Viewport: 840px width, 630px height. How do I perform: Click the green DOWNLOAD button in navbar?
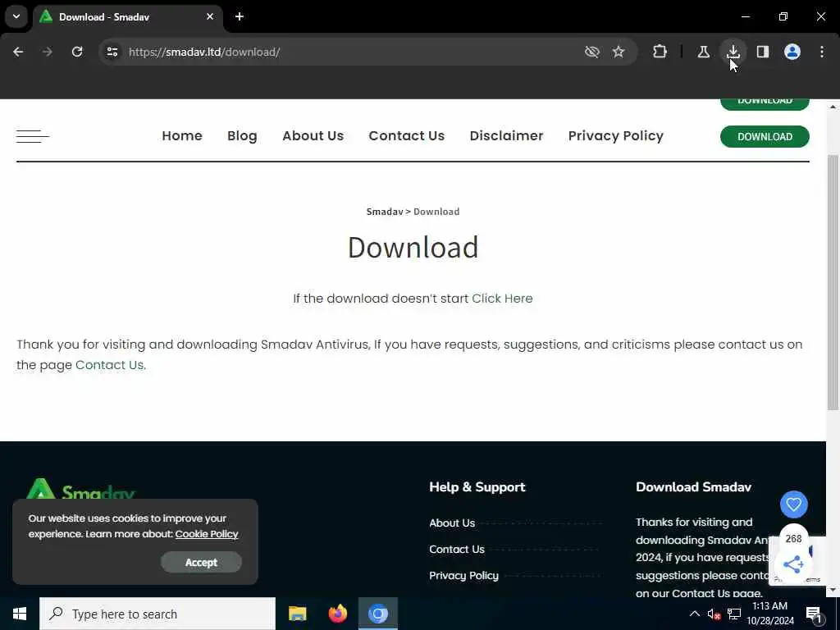(765, 137)
